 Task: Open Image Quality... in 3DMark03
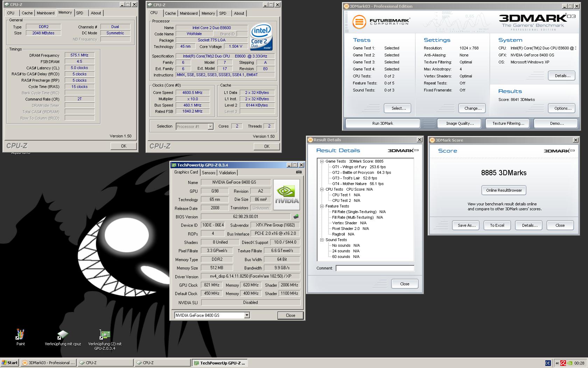tap(460, 123)
